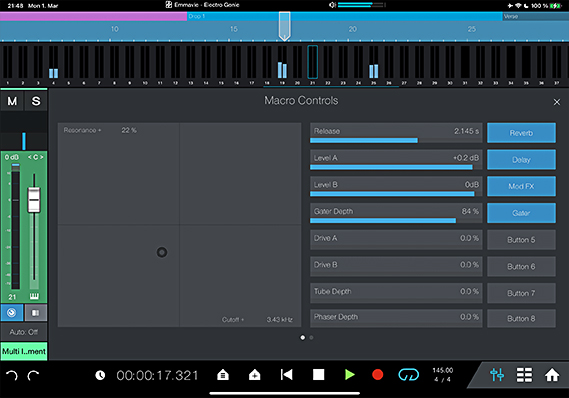Select the Multi Instrument label
Screen dimensions: 569x398
tap(24, 351)
